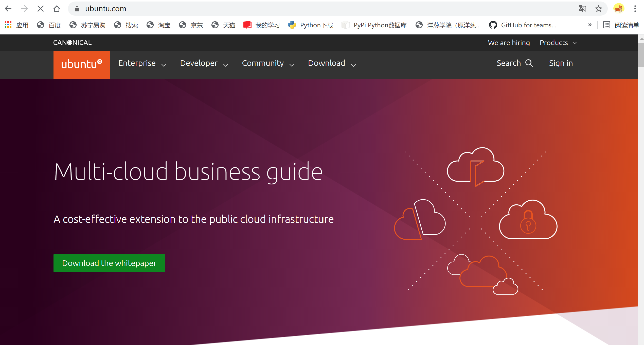Open the apps grid bookmark

[x=8, y=25]
